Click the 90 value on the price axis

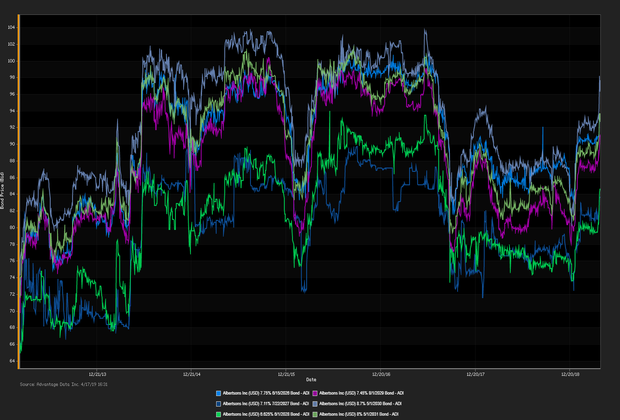12,144
